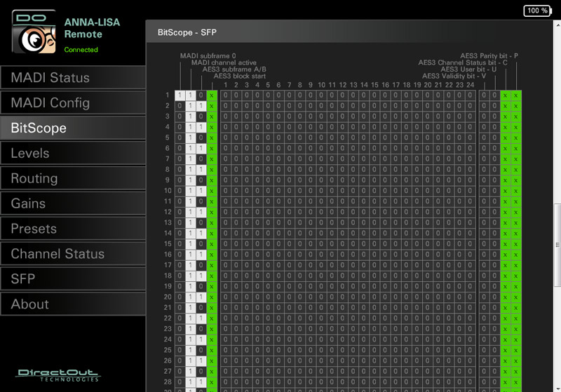Click the ANNA-LISA owl logo icon

(34, 31)
